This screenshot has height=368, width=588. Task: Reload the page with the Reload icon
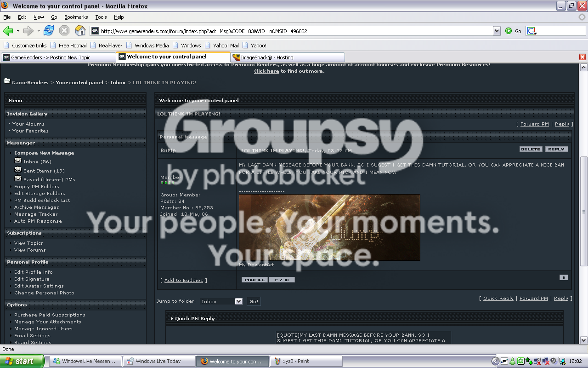49,31
